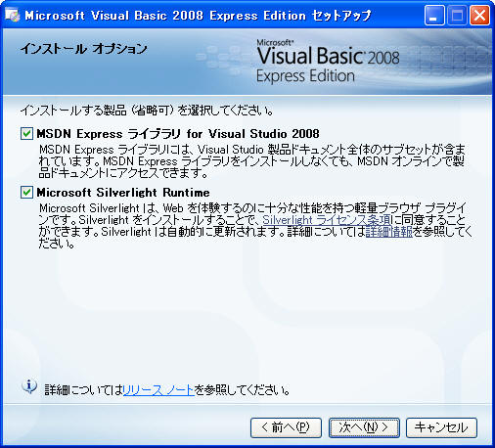The width and height of the screenshot is (495, 448).
Task: Uncheck MSDN Express ライブラリ checkbox
Action: tap(26, 133)
